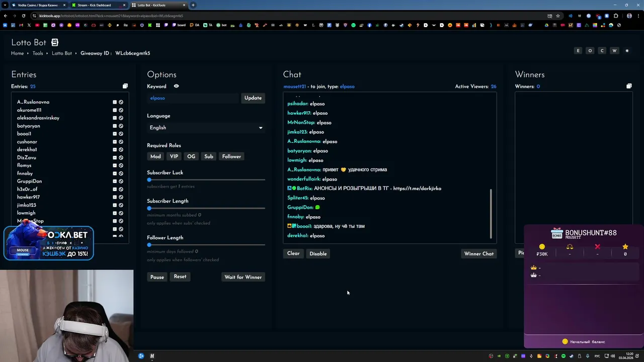Click the Update keyword button
Screen dimensions: 644x362
pos(253,98)
